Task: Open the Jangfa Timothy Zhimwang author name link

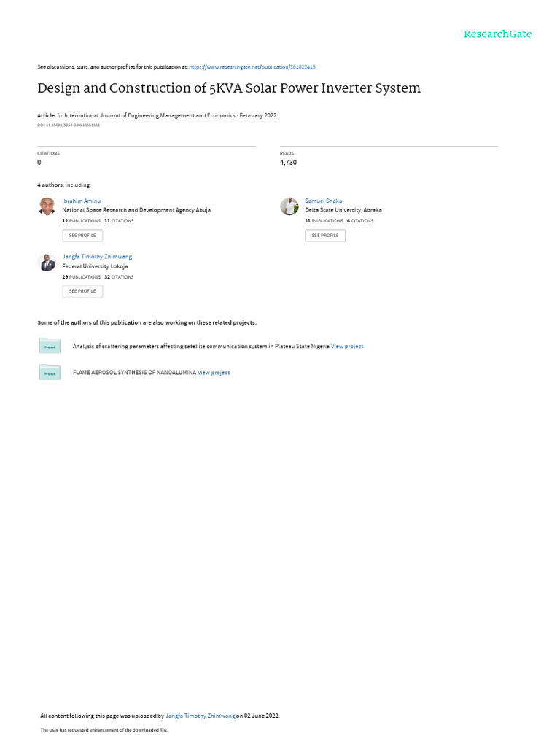Action: click(x=97, y=257)
